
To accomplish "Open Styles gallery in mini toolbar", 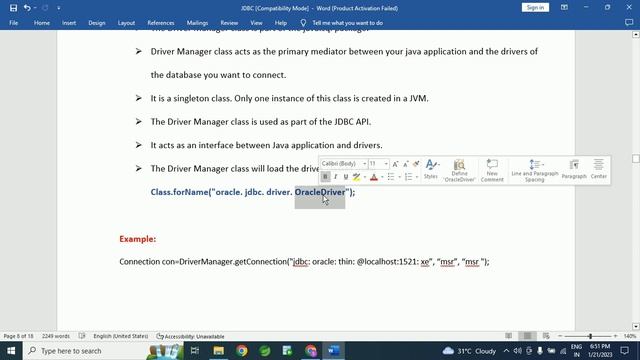I will pos(431,169).
